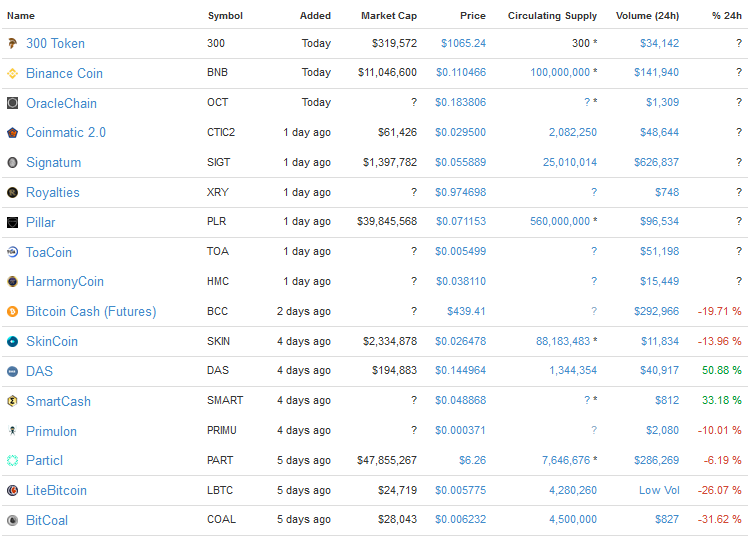The height and width of the screenshot is (537, 752).
Task: Click Particl price $6.26
Action: point(472,460)
